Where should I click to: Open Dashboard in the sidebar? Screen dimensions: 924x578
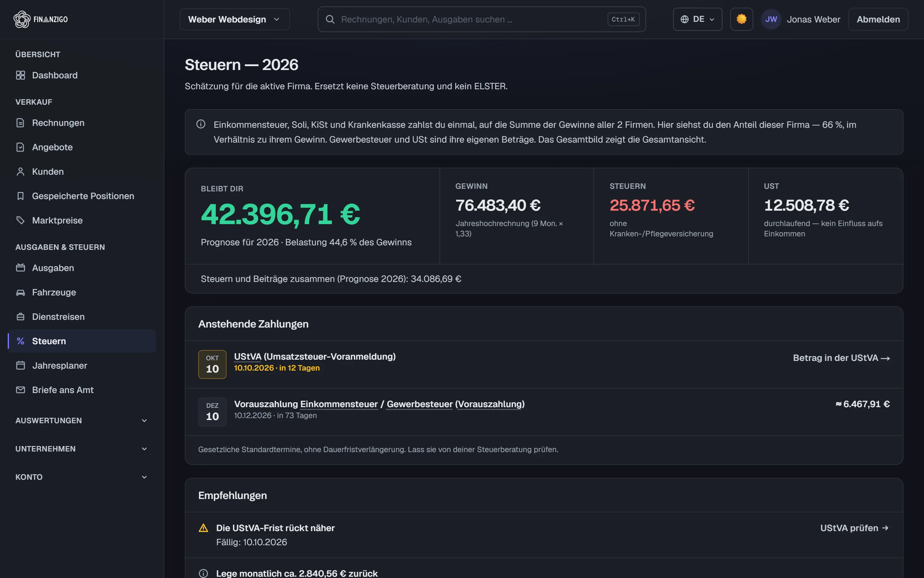pos(81,75)
